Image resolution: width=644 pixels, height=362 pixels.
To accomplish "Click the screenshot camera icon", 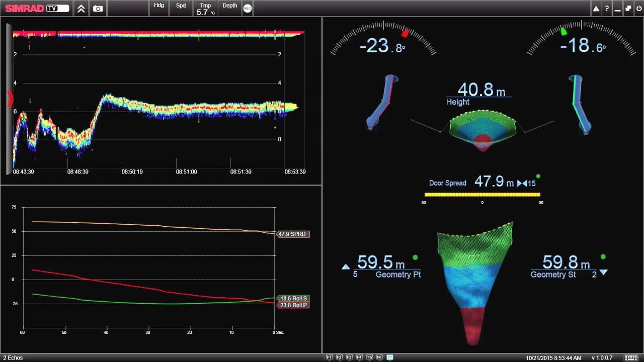I will 98,8.
